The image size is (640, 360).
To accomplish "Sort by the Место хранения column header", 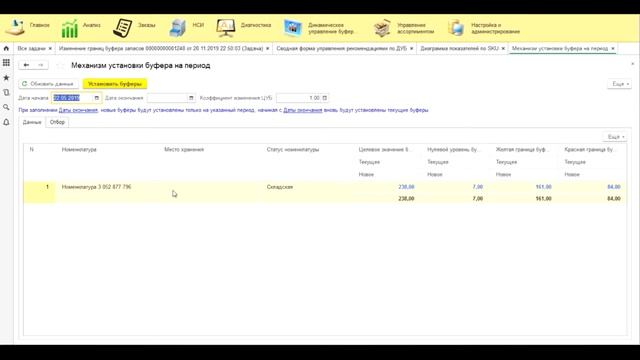I will pyautogui.click(x=184, y=149).
